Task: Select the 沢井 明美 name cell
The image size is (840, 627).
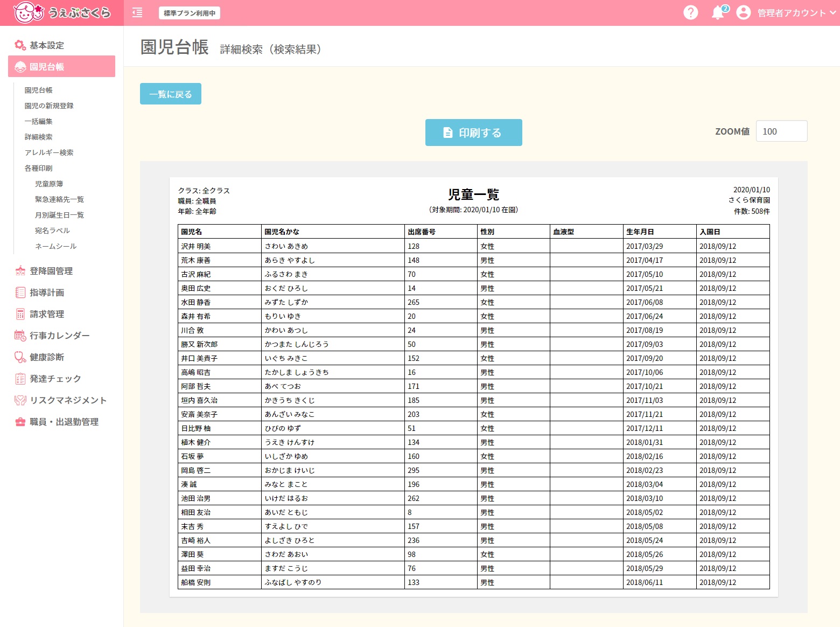Action: tap(220, 246)
